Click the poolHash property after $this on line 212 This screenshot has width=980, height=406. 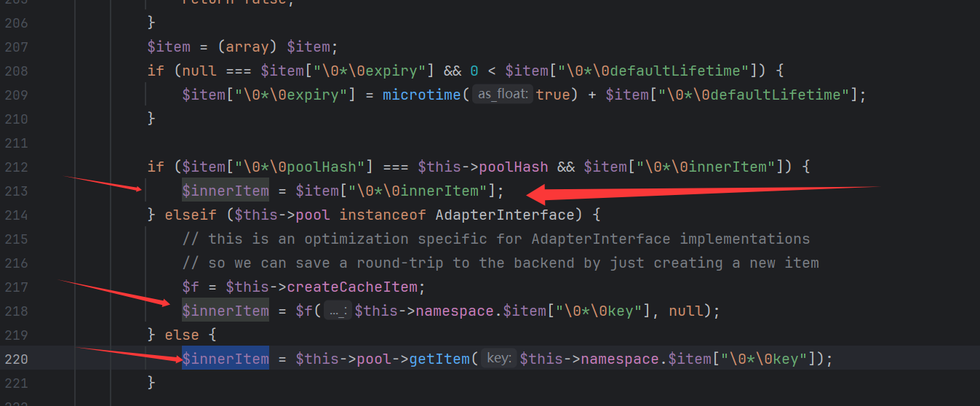(x=513, y=167)
